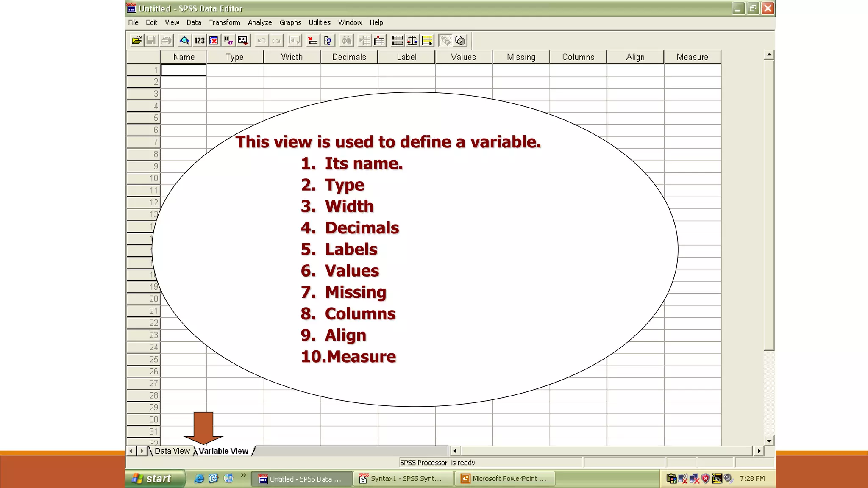Open the Variables info question-mark icon
The height and width of the screenshot is (488, 868).
[x=328, y=41]
